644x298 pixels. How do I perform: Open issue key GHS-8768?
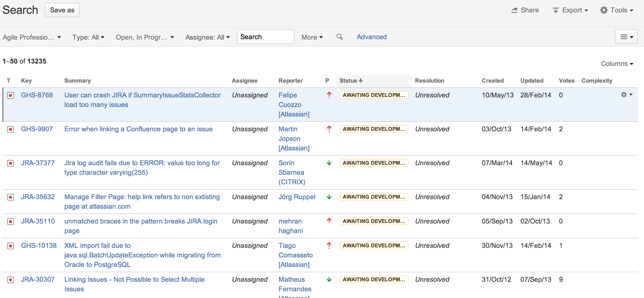(37, 95)
